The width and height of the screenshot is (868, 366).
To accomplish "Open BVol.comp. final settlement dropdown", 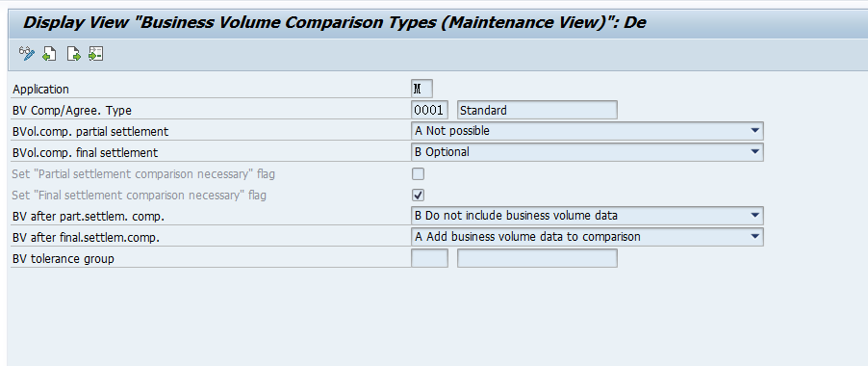I will point(587,152).
